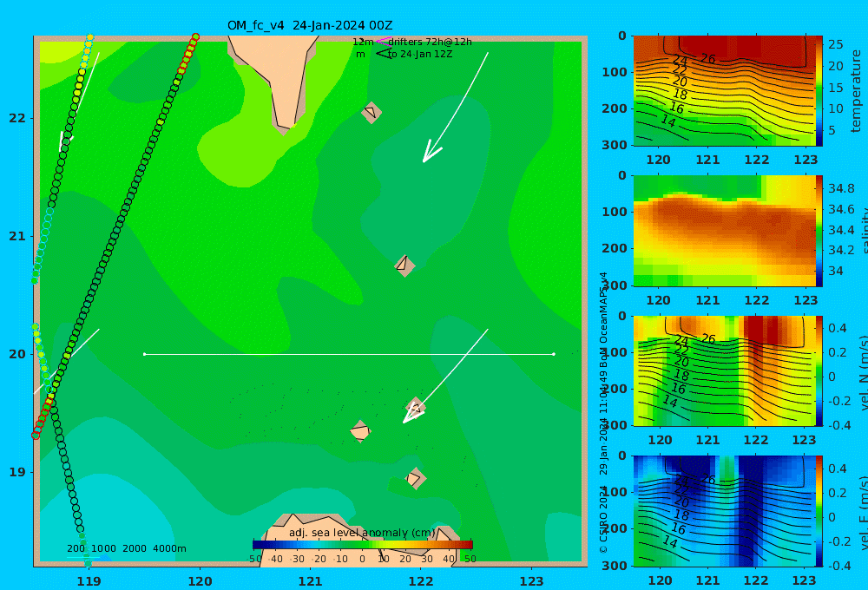Click the small island near 20.8N 121.9E
The width and height of the screenshot is (868, 590).
[404, 265]
